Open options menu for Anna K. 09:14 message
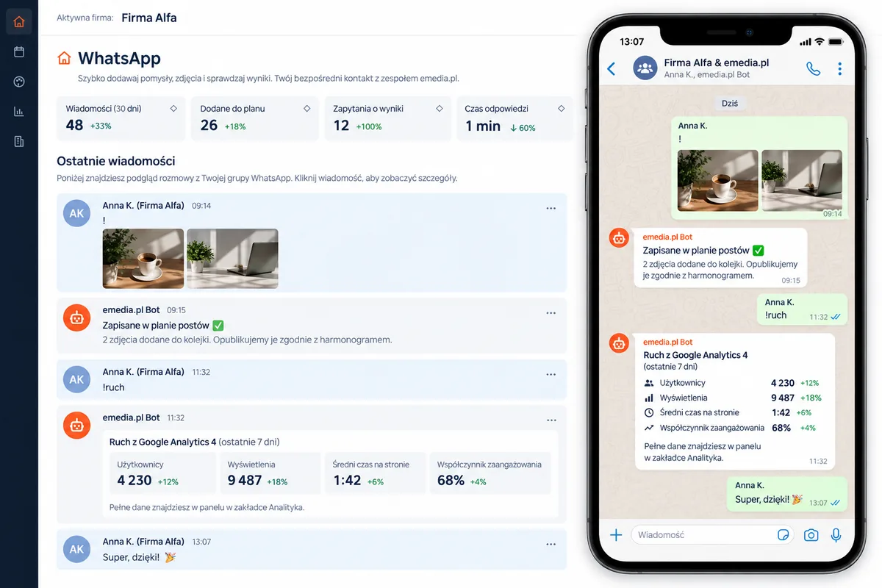 551,208
